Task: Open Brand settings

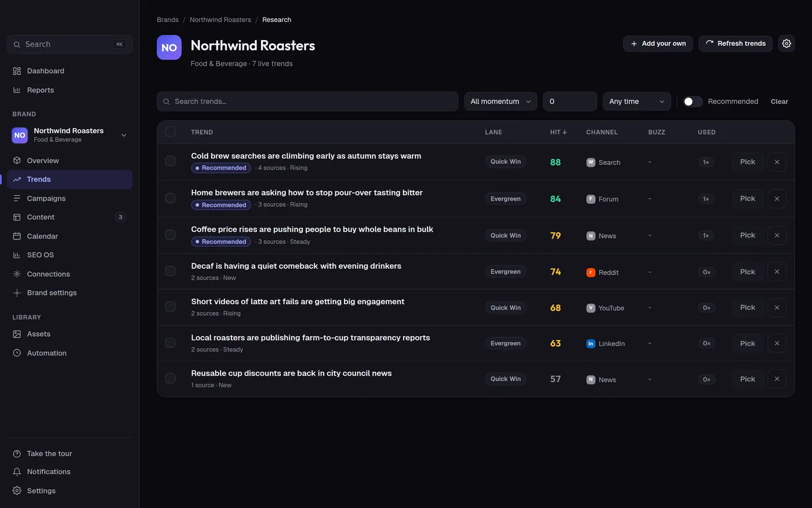Action: (70, 293)
